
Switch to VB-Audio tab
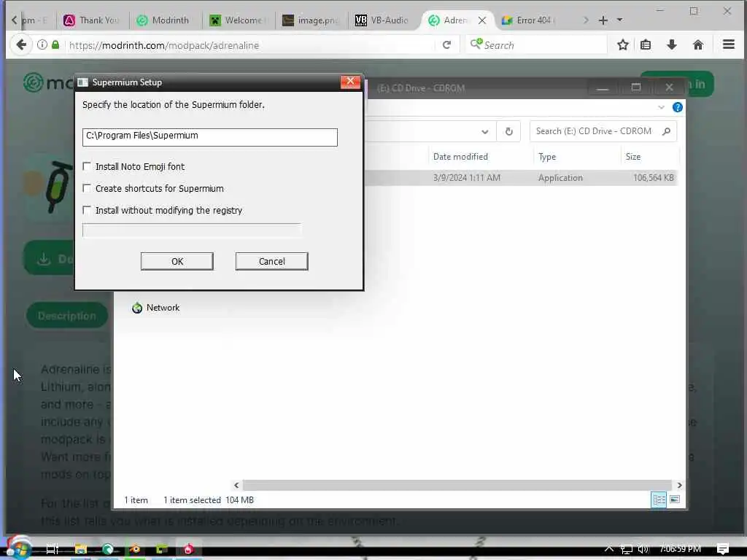point(382,20)
